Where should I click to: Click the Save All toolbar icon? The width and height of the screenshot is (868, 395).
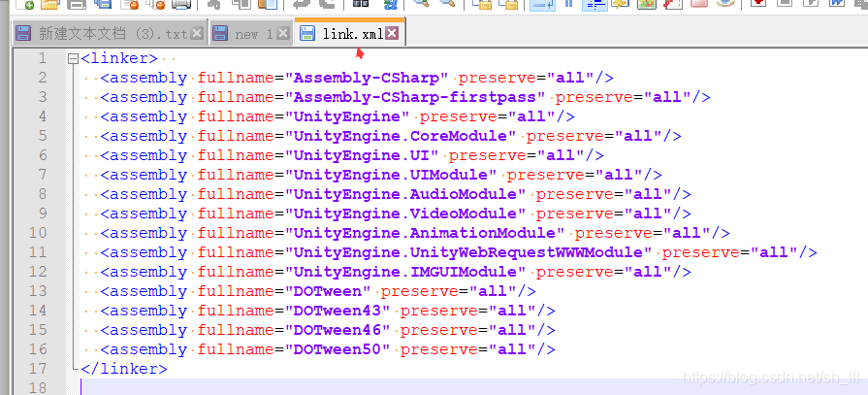pyautogui.click(x=103, y=5)
